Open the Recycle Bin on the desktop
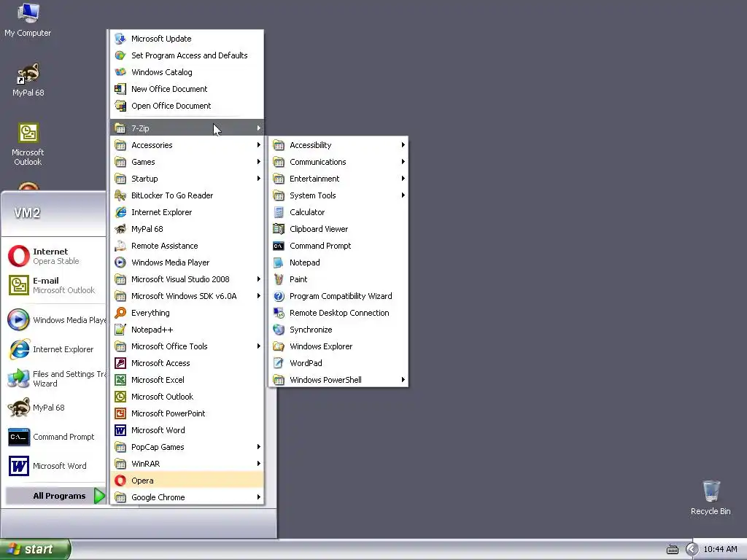Screen dimensions: 747x560 tap(711, 497)
